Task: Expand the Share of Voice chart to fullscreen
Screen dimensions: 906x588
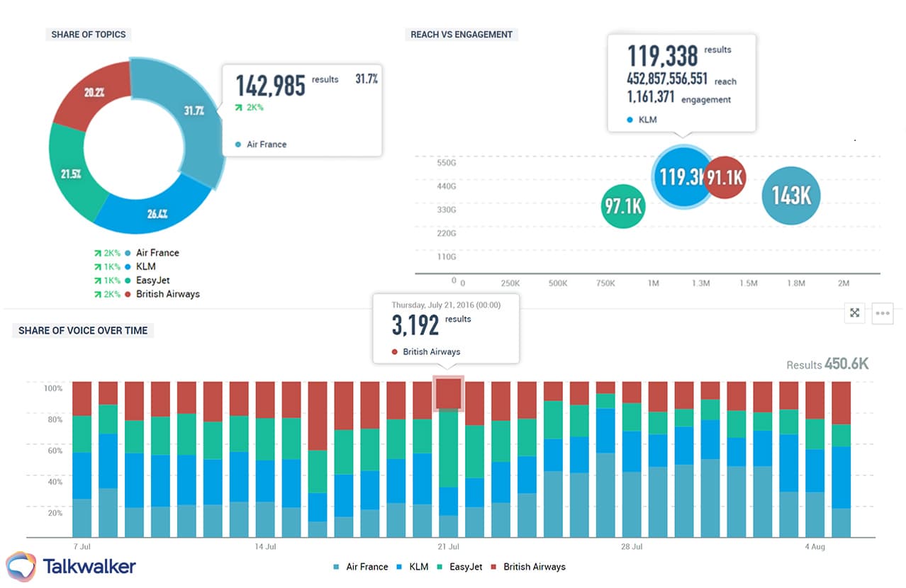Action: coord(854,312)
